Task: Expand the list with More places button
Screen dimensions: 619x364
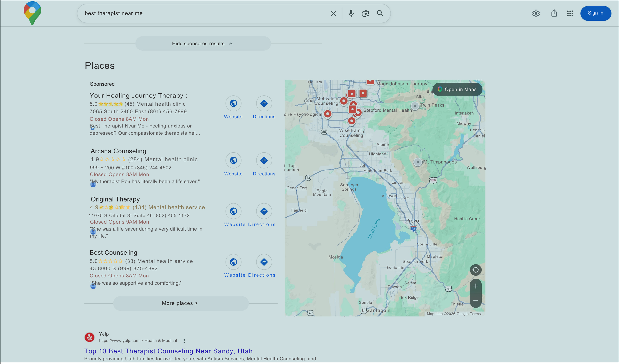Action: tap(181, 303)
